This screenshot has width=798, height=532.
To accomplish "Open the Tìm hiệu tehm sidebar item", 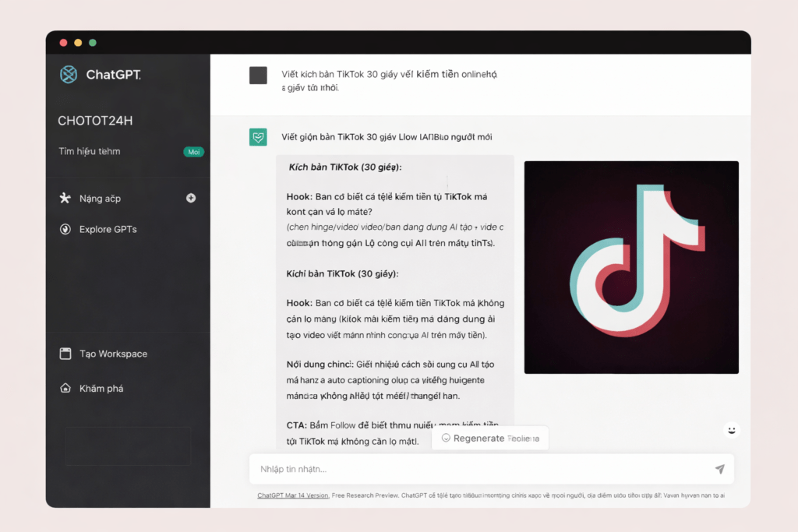I will pyautogui.click(x=90, y=151).
